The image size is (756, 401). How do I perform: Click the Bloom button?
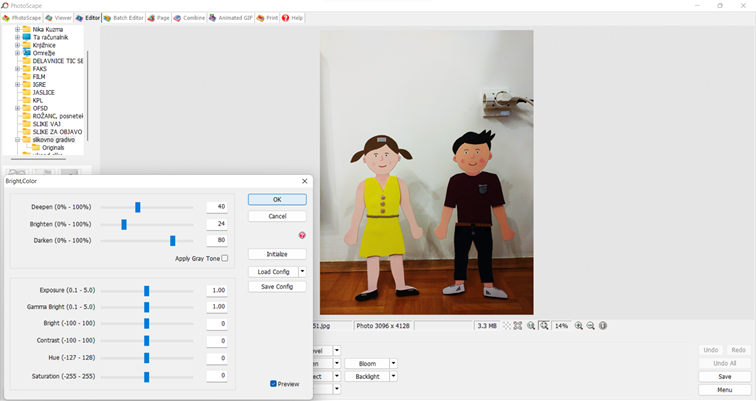(x=367, y=363)
